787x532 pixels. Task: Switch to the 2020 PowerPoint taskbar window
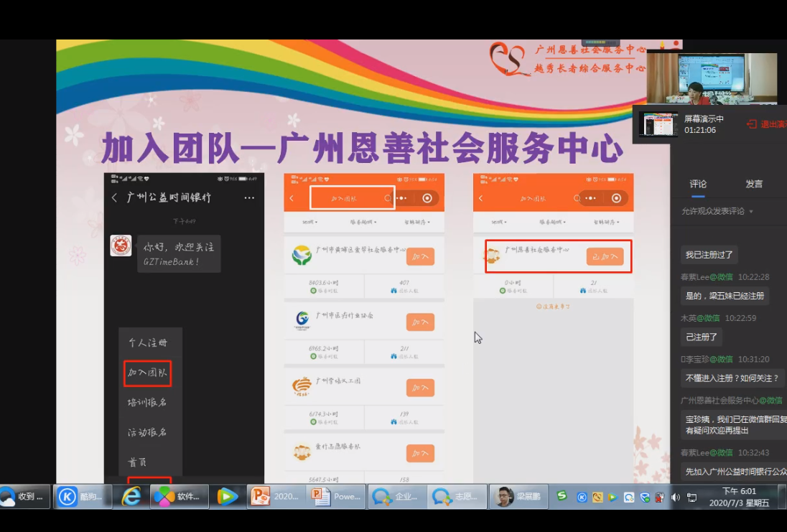pyautogui.click(x=276, y=497)
